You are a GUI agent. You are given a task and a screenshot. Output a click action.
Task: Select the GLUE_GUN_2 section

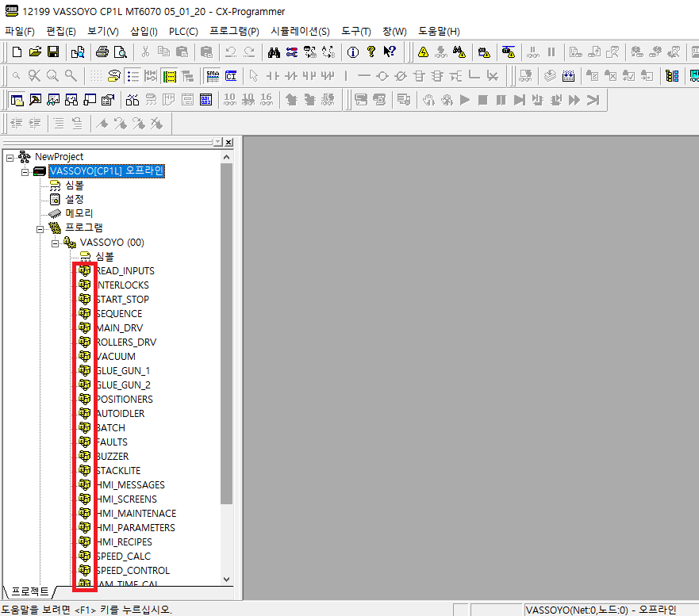tap(124, 385)
